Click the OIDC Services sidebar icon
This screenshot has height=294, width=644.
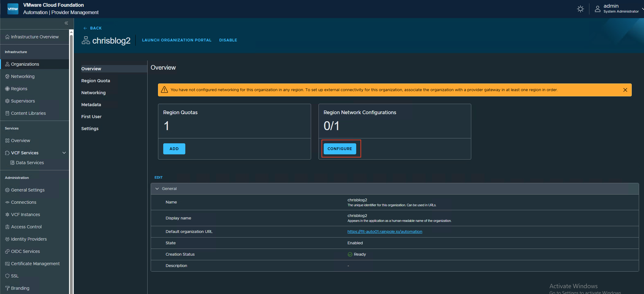(7, 251)
